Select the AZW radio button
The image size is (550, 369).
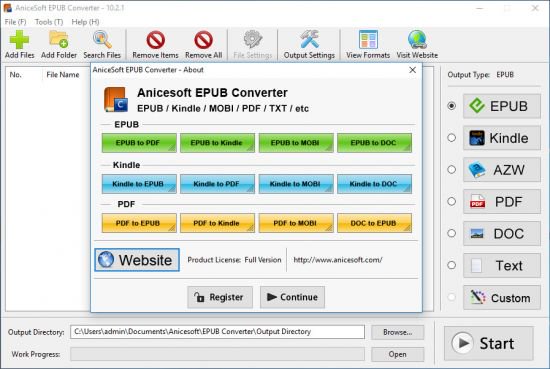[x=451, y=170]
